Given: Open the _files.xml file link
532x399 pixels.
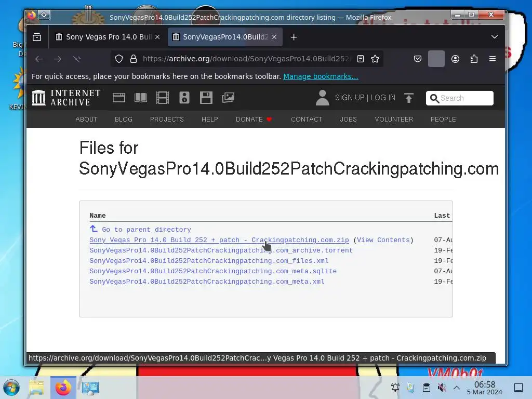Looking at the screenshot, I should point(209,261).
